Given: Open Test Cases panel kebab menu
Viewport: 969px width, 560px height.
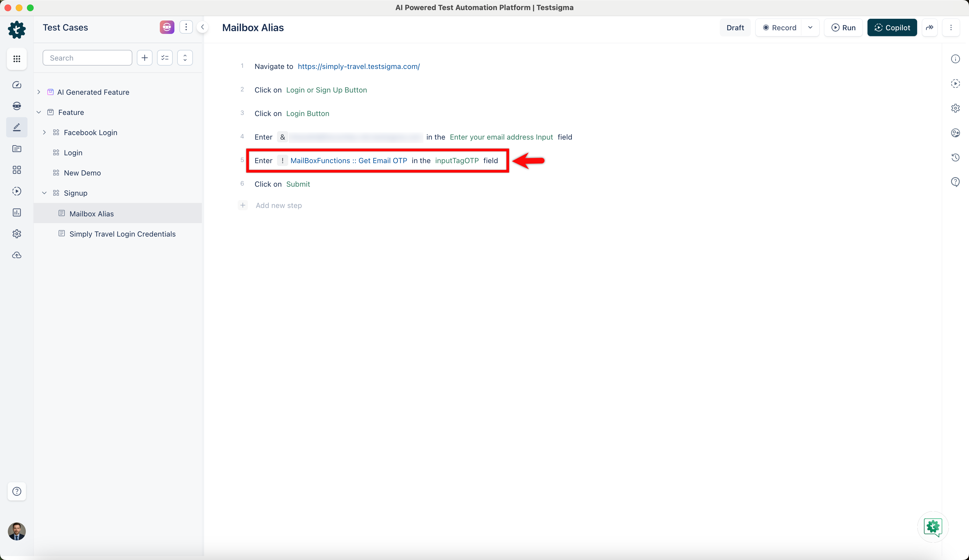Looking at the screenshot, I should (186, 27).
